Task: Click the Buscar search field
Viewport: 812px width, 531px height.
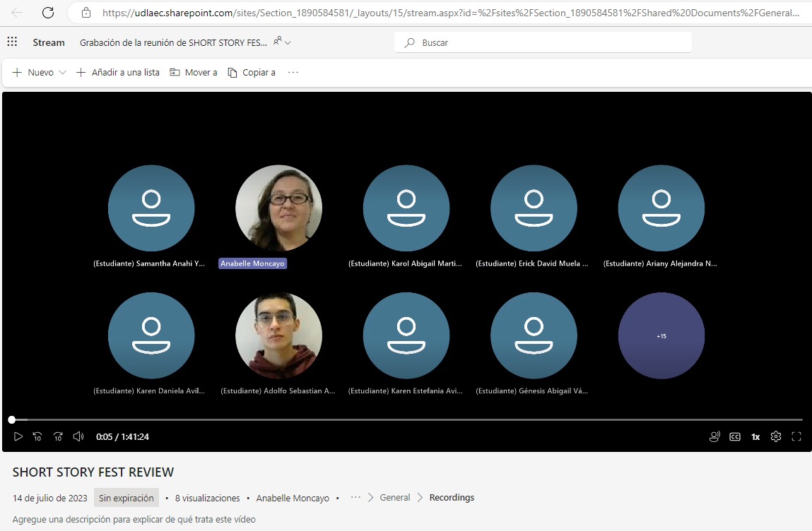Action: pos(543,42)
